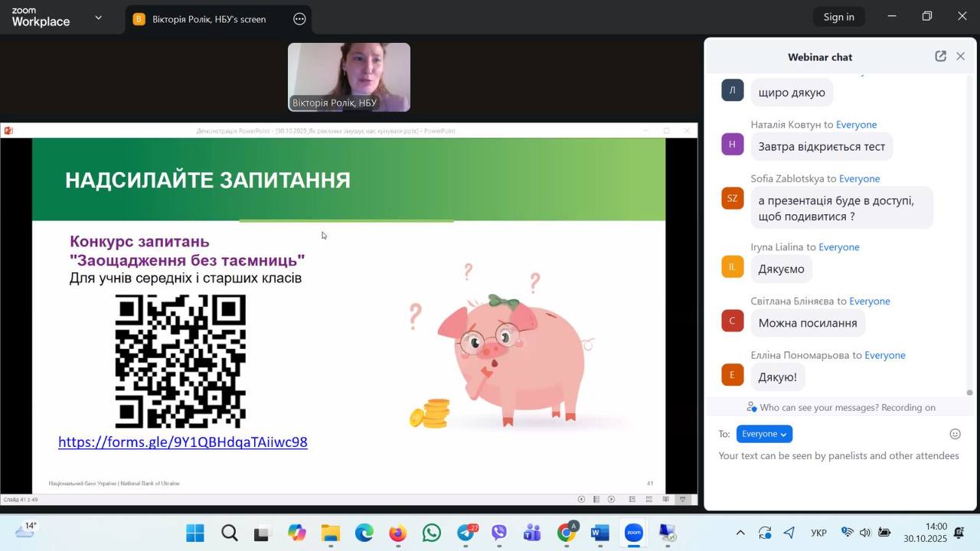
Task: Click the chat message input field
Action: click(838, 456)
